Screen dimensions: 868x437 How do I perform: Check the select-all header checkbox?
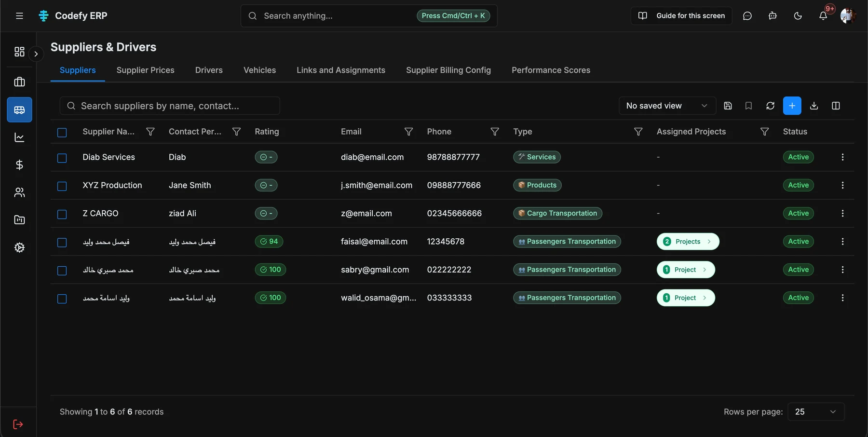pos(62,133)
